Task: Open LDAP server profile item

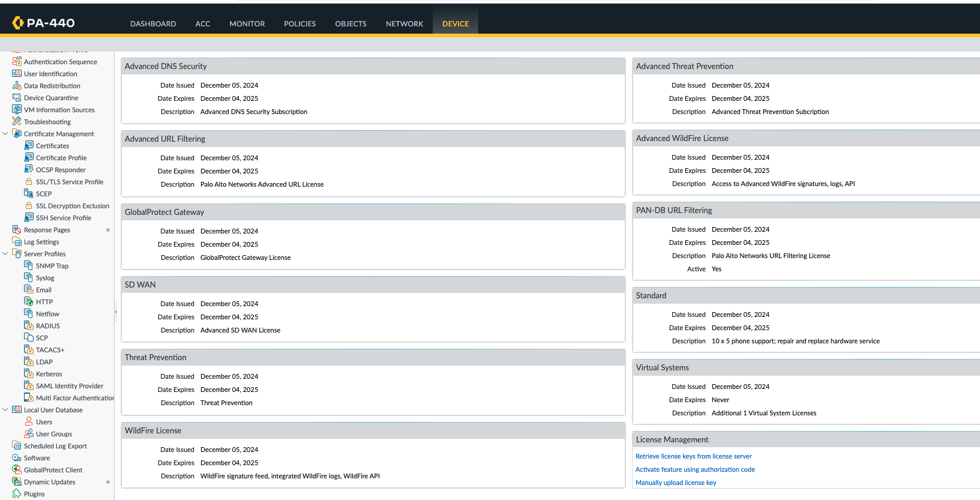Action: tap(44, 362)
